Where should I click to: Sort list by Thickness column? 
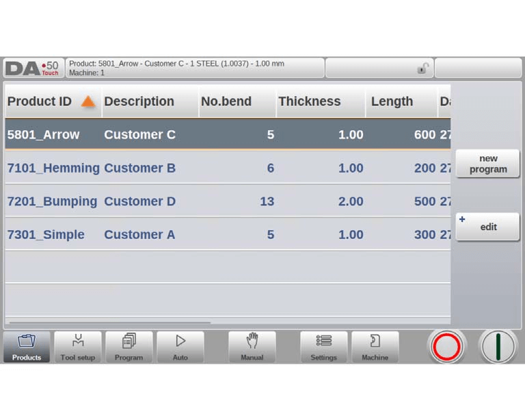click(x=309, y=102)
